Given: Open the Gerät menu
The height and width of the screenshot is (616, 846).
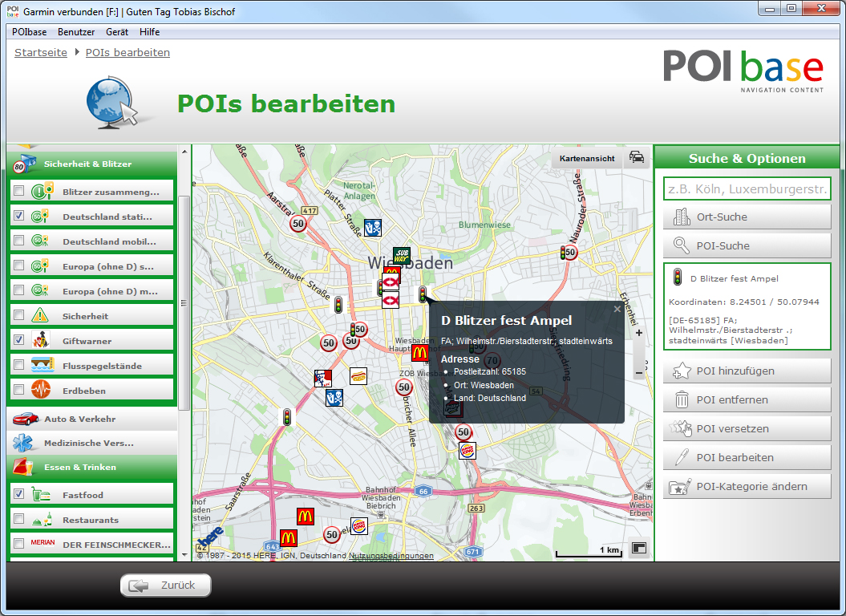Looking at the screenshot, I should point(117,32).
